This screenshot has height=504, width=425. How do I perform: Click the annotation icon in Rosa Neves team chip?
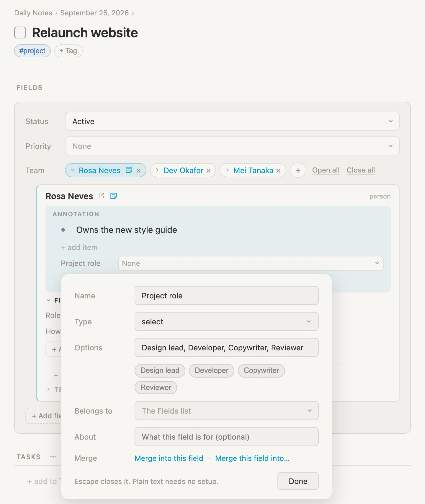[x=129, y=170]
